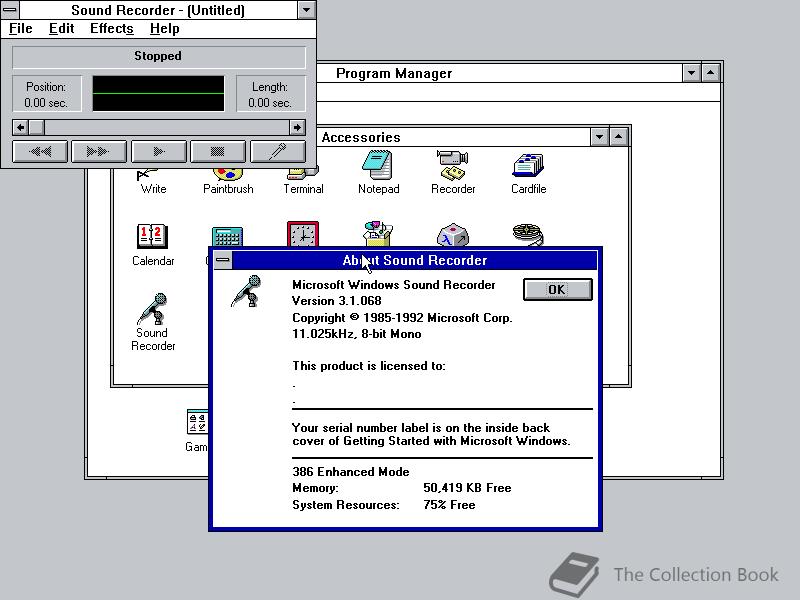Click the Write label in Accessories
Viewport: 800px width, 600px height.
pyautogui.click(x=153, y=189)
